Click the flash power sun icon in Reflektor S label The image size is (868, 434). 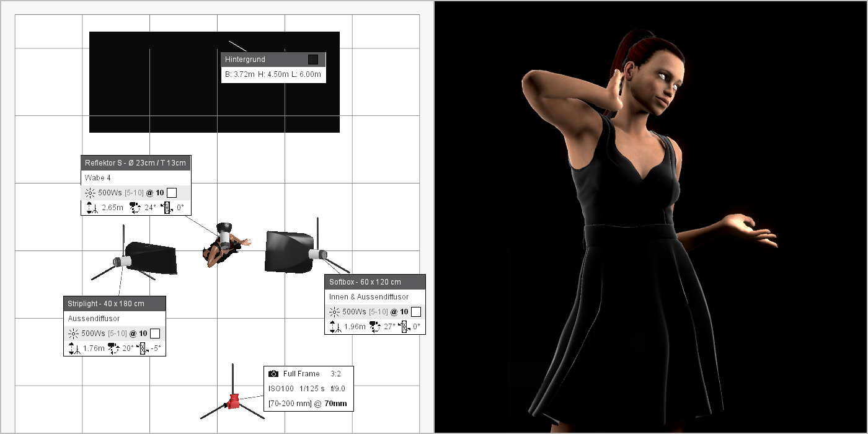point(91,193)
